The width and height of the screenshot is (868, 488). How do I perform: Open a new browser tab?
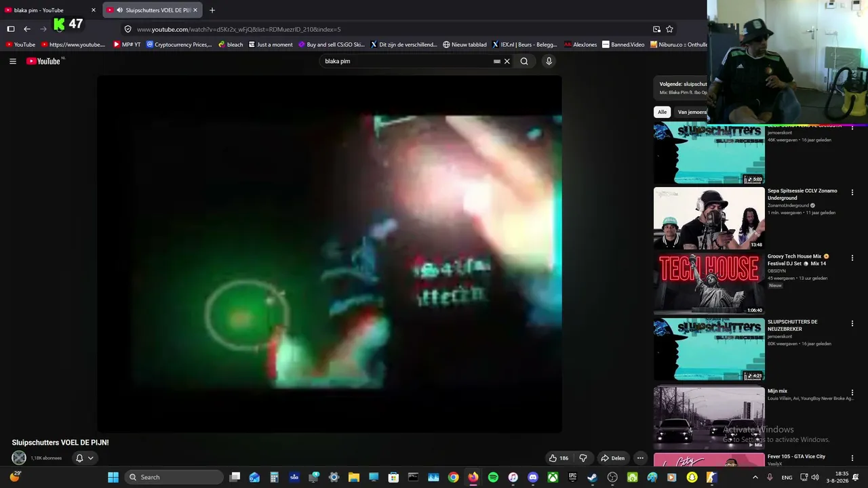point(212,10)
